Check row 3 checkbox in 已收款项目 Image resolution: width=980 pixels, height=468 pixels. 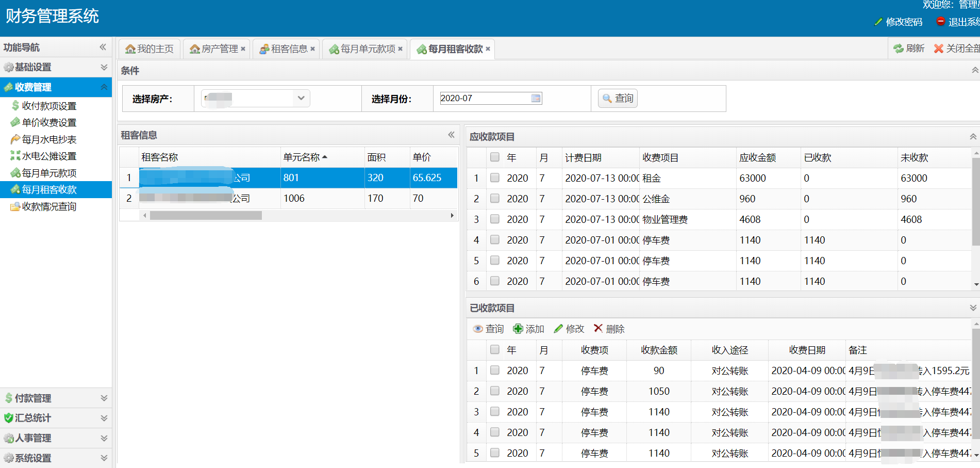coord(495,411)
